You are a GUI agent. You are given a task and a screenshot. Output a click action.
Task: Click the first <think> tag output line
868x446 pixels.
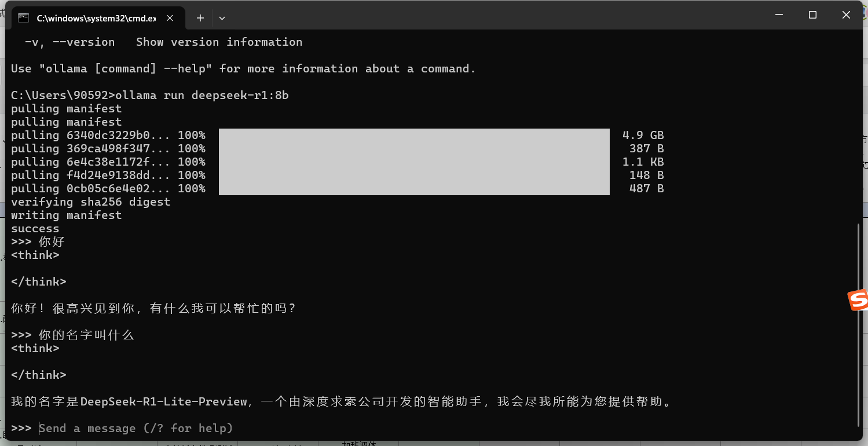35,255
